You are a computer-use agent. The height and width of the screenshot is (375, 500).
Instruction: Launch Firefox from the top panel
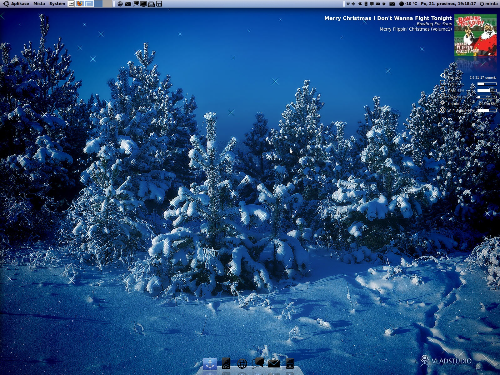click(x=80, y=4)
